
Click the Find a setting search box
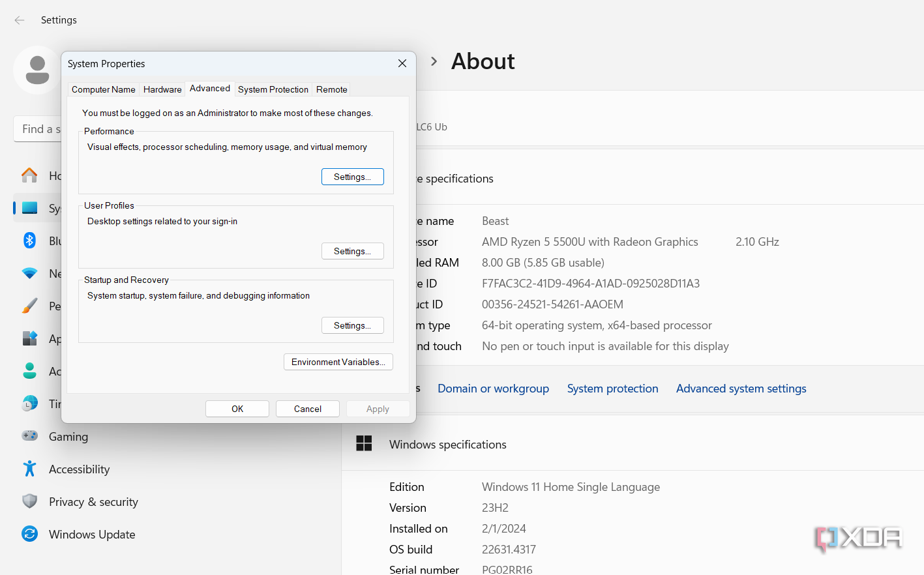coord(37,129)
